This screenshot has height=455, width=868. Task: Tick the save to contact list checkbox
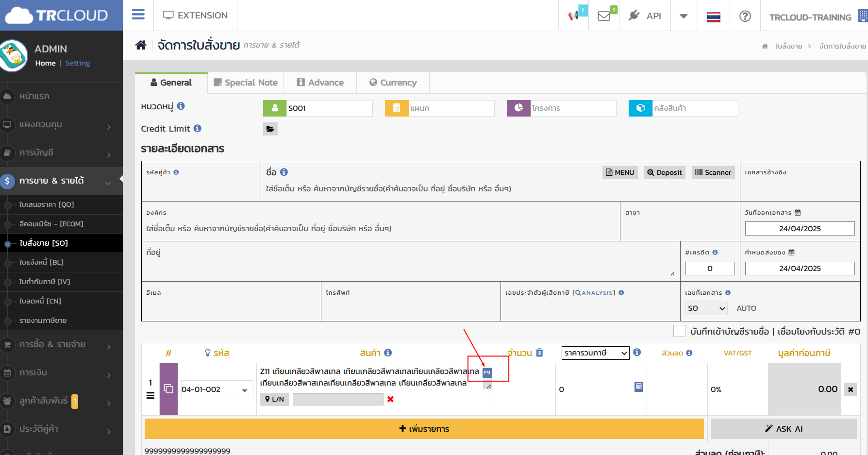[679, 331]
